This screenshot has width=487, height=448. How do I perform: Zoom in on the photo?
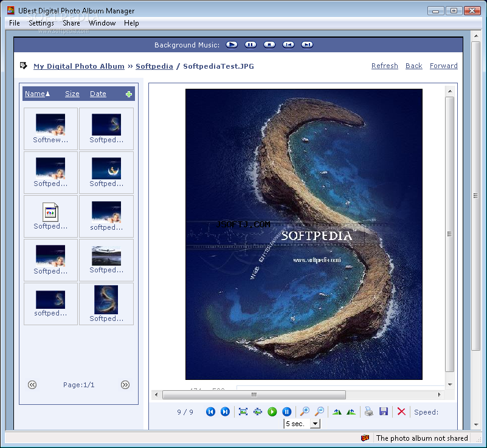pyautogui.click(x=305, y=412)
